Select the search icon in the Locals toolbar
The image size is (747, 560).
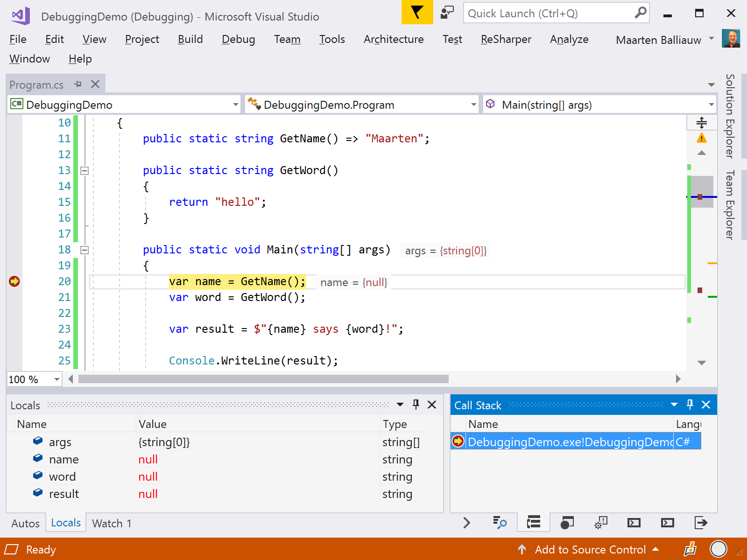click(500, 523)
